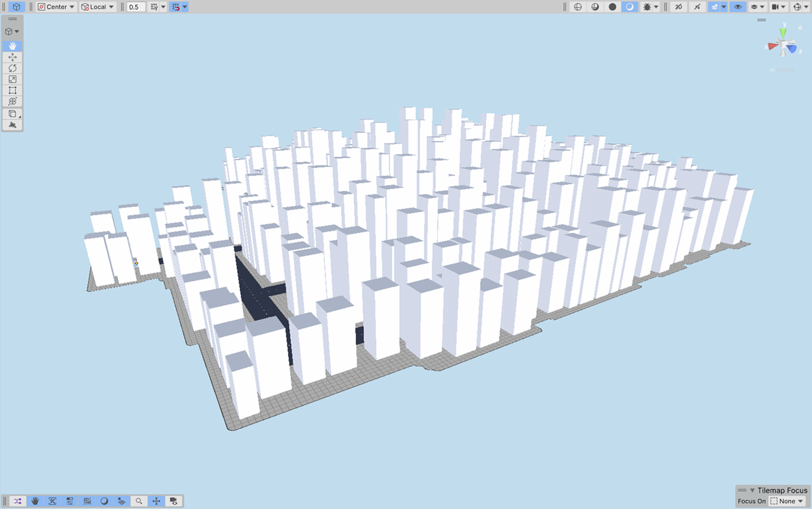Screen dimensions: 812x509
Task: Toggle scene lighting in the view toolbar
Action: click(629, 7)
